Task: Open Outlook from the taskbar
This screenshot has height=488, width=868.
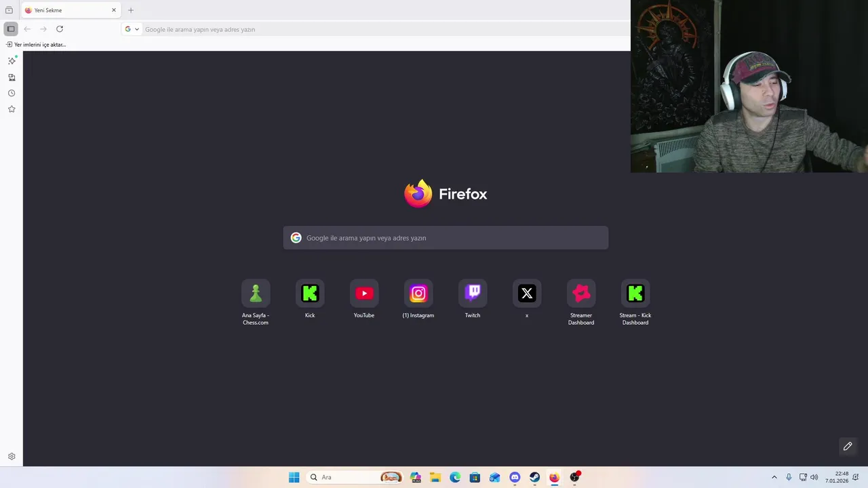Action: point(495,477)
